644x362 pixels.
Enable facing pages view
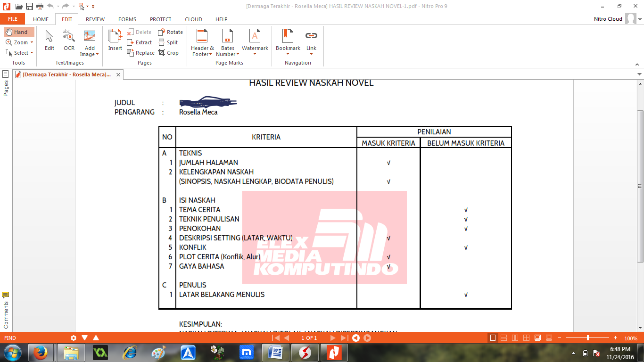coord(515,338)
